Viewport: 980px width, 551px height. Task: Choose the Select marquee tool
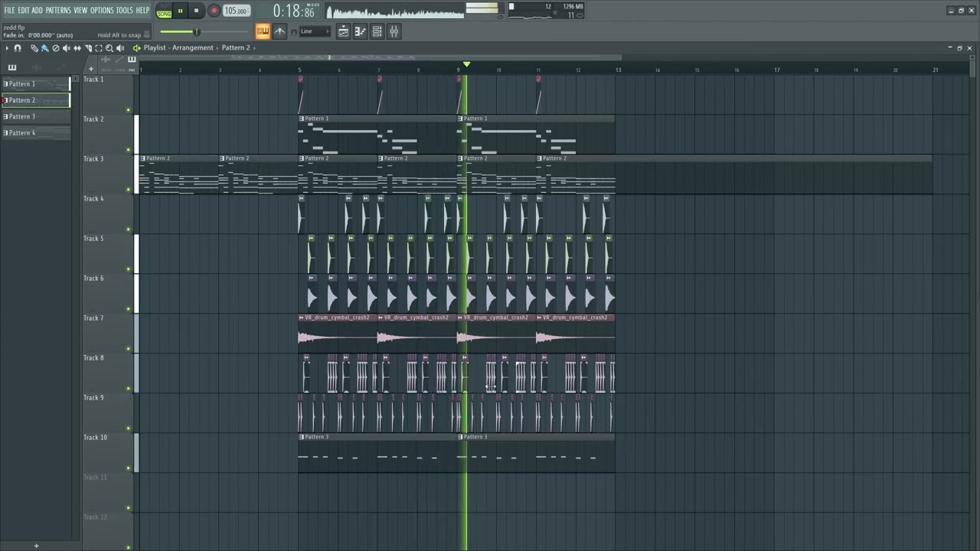tap(99, 48)
